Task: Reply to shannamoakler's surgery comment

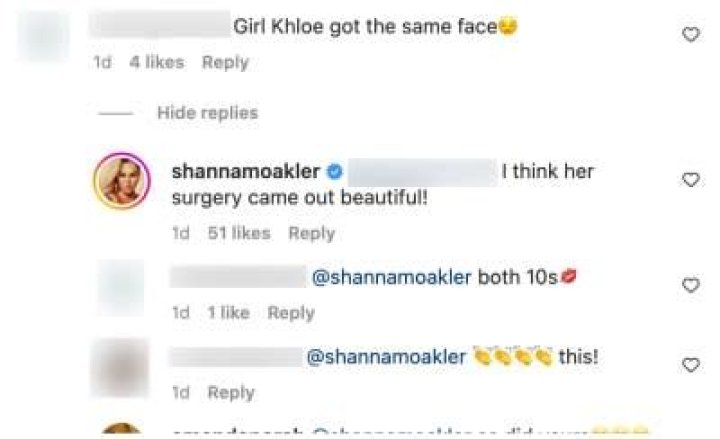Action: click(x=311, y=233)
